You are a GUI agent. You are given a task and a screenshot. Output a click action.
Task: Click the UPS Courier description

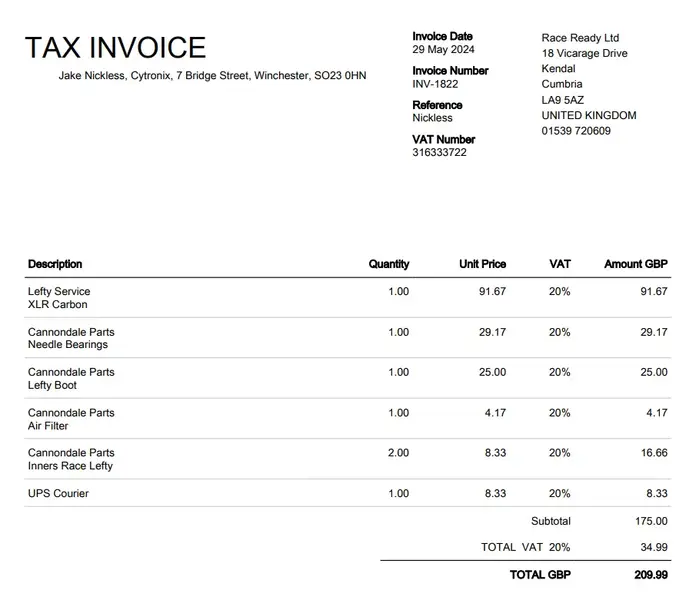pos(58,493)
